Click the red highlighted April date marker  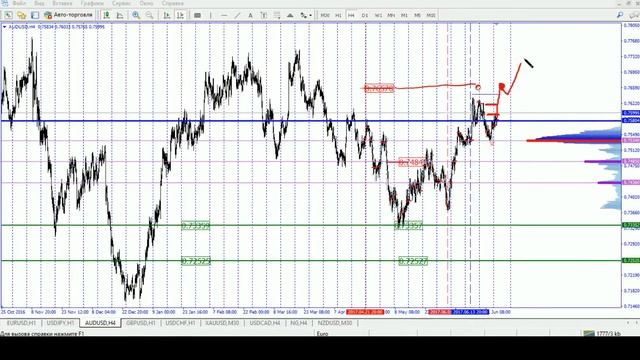coord(365,312)
